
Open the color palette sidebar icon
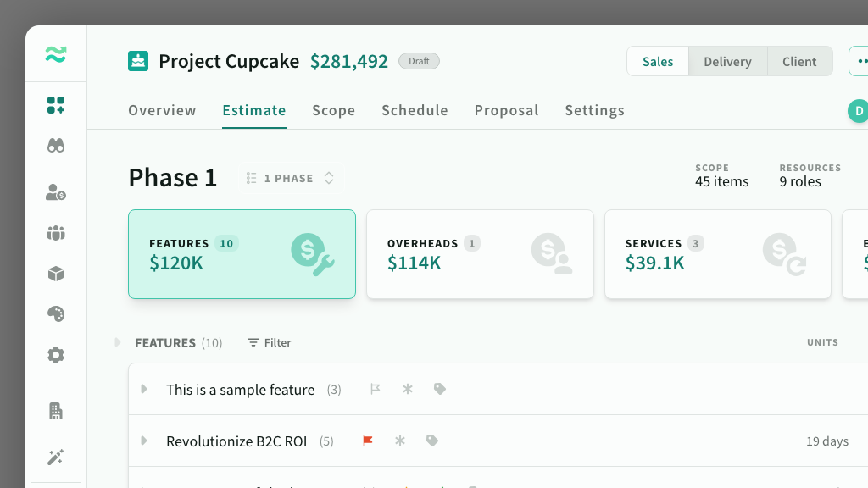56,314
